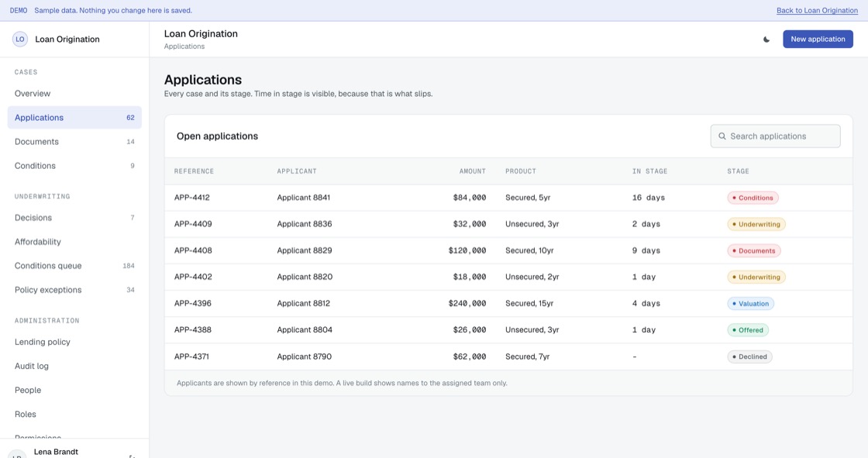
Task: Click the Open applications heading
Action: (x=217, y=136)
